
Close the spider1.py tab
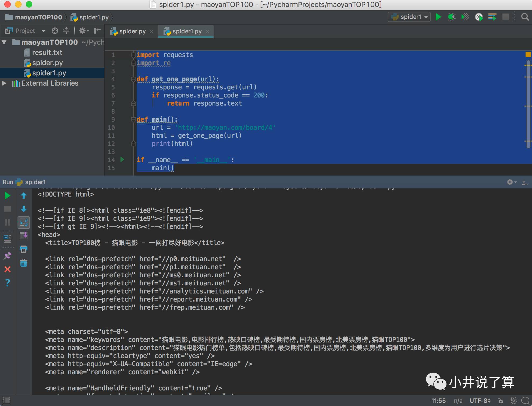[x=207, y=31]
